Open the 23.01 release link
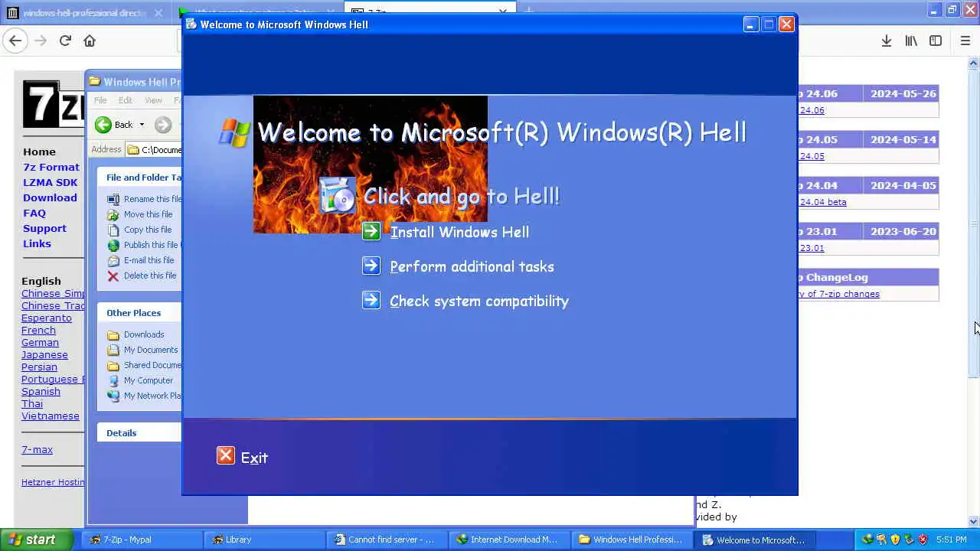 (x=812, y=248)
